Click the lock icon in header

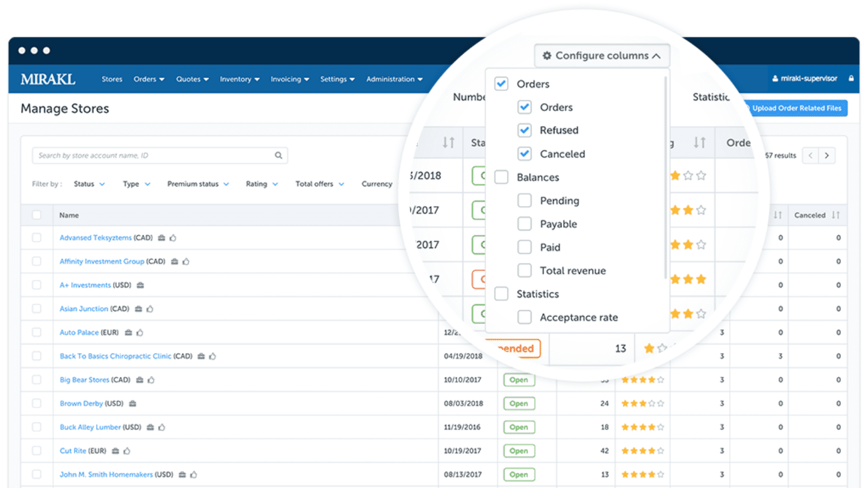coord(851,79)
